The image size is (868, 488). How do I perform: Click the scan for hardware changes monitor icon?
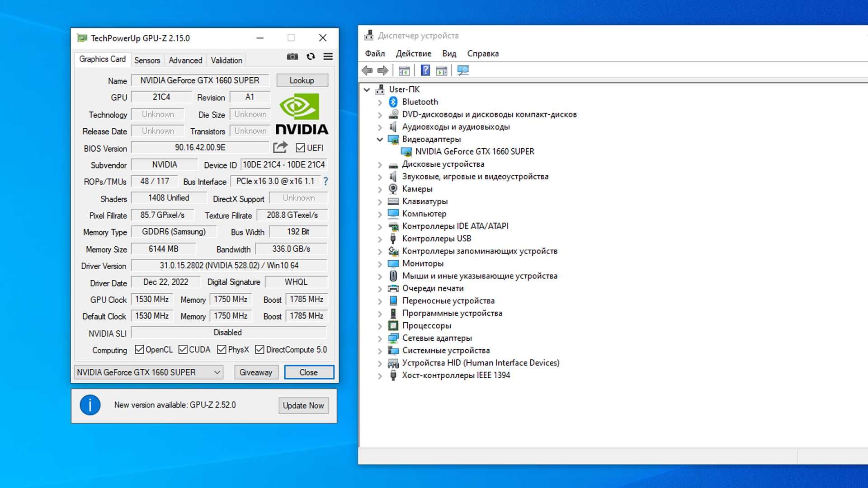[463, 70]
